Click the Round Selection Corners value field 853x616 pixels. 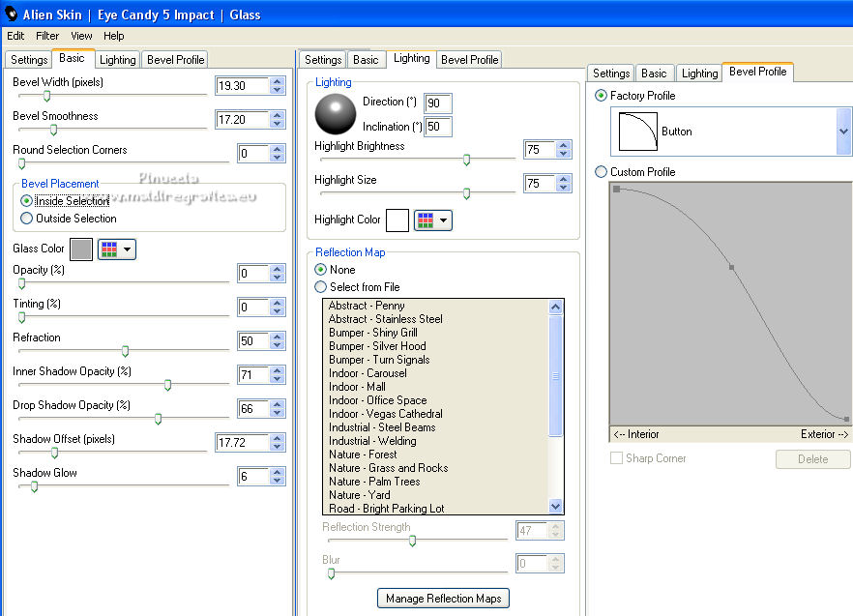251,154
